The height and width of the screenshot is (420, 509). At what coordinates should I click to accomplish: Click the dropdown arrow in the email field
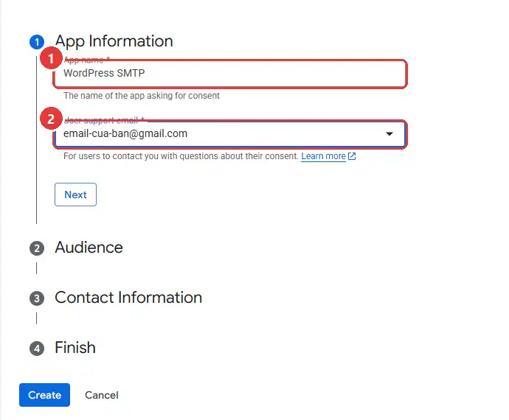click(389, 133)
